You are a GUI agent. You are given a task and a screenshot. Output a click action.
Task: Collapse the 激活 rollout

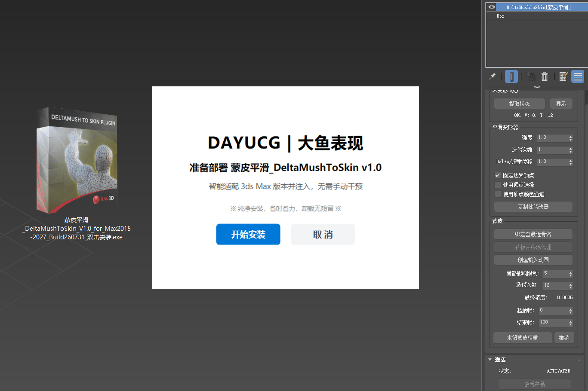point(490,360)
